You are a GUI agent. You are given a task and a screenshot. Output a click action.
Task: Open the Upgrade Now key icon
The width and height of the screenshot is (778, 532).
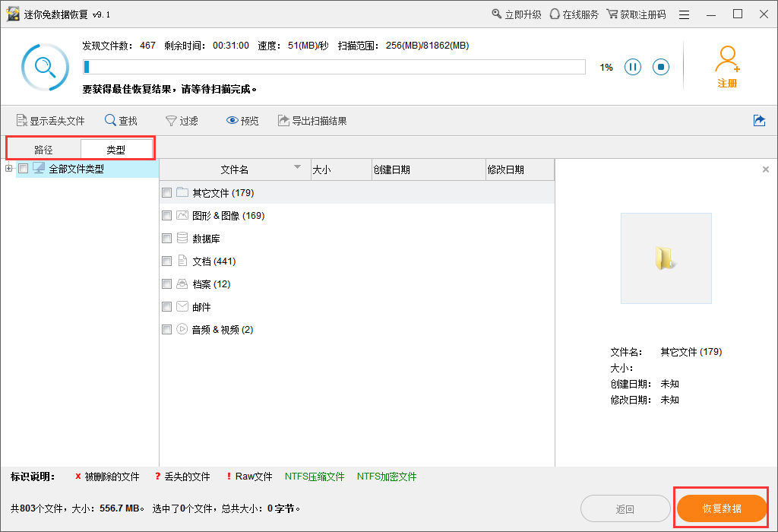[x=517, y=14]
